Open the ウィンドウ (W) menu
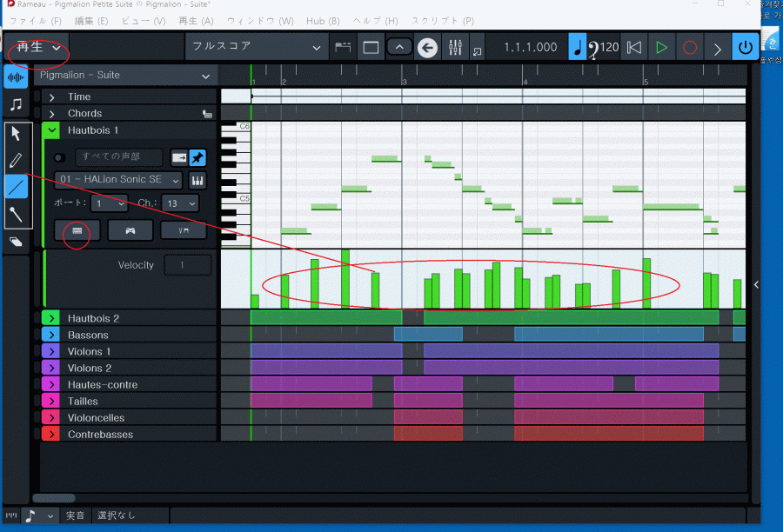 [x=260, y=21]
